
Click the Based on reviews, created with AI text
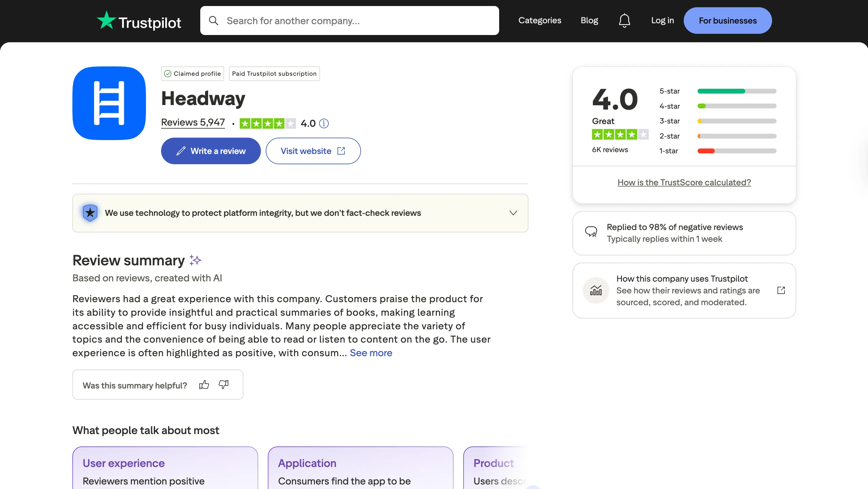point(147,278)
